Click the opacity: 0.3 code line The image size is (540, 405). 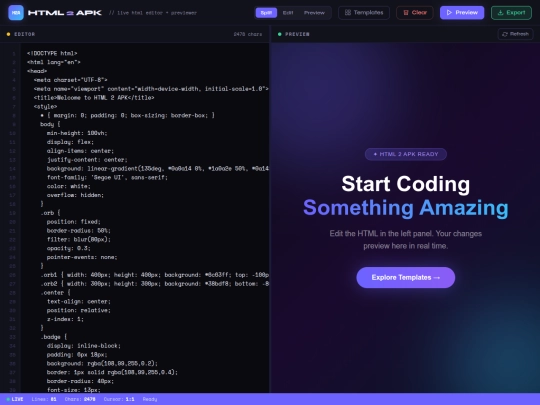point(69,248)
